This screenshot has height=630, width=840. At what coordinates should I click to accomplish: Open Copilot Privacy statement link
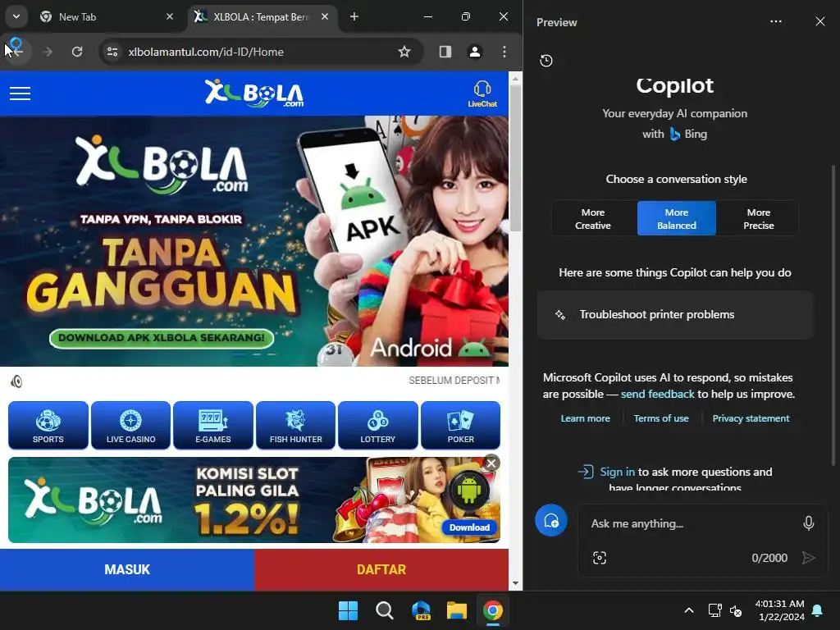click(751, 418)
